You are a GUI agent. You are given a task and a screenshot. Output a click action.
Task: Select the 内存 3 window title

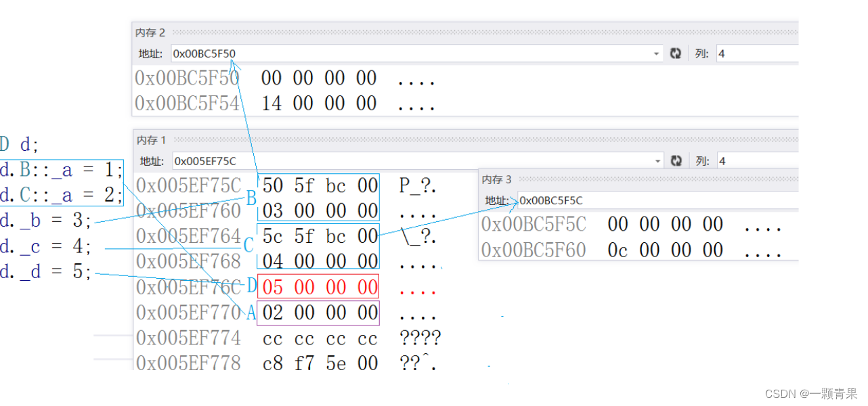pos(497,179)
